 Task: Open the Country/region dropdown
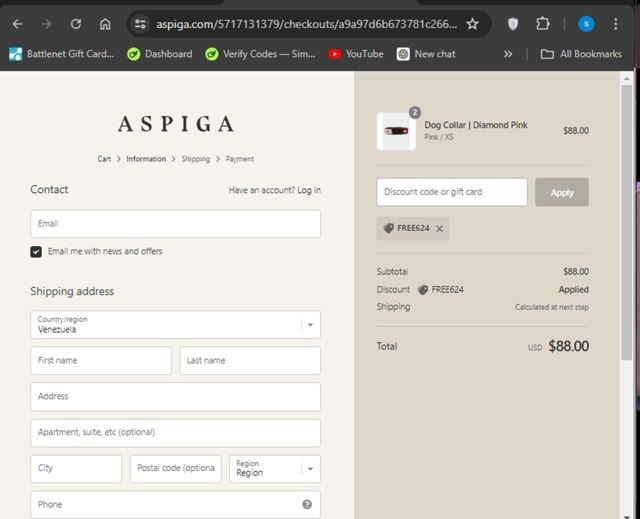pos(176,325)
